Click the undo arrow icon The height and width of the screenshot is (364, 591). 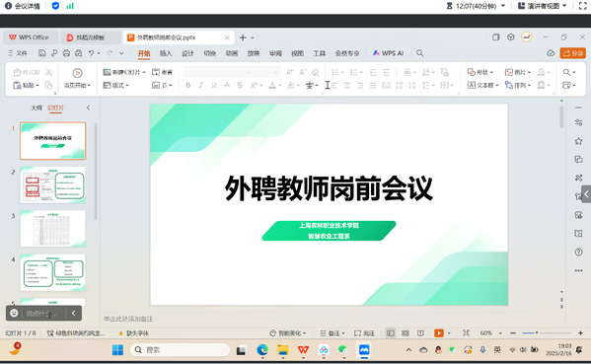tap(91, 53)
